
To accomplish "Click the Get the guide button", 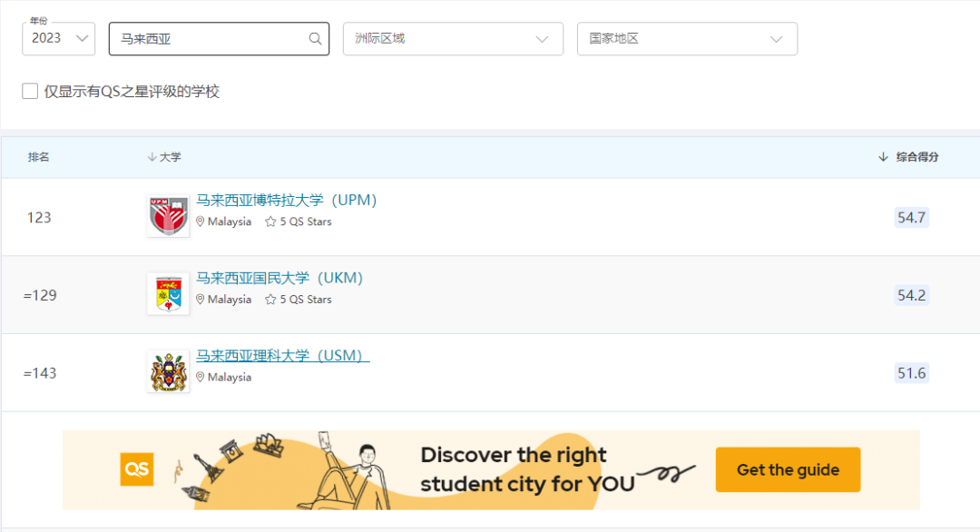I will click(789, 469).
